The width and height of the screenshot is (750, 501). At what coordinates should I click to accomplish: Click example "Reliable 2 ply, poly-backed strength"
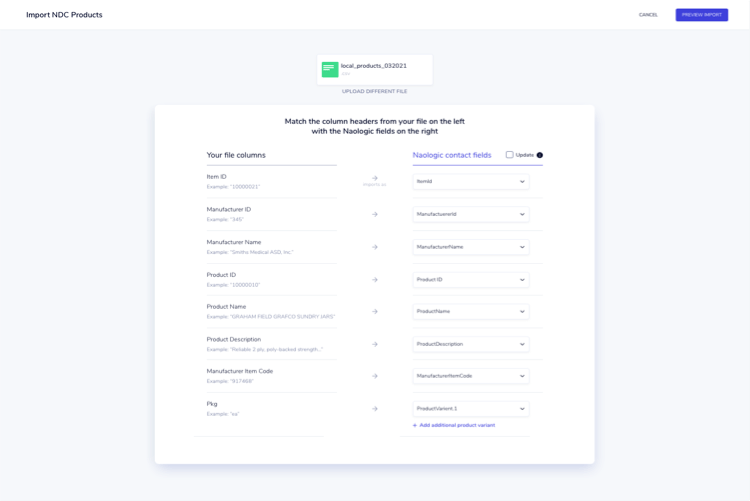276,349
